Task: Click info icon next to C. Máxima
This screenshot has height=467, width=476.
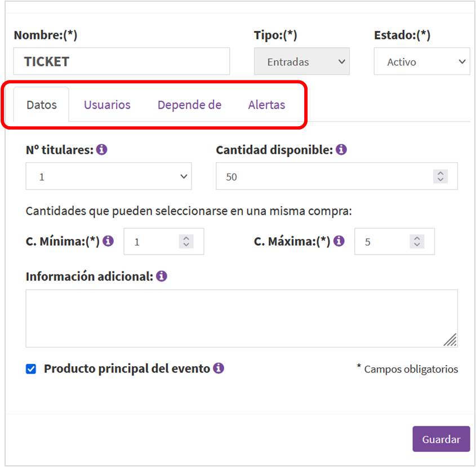Action: (x=339, y=241)
